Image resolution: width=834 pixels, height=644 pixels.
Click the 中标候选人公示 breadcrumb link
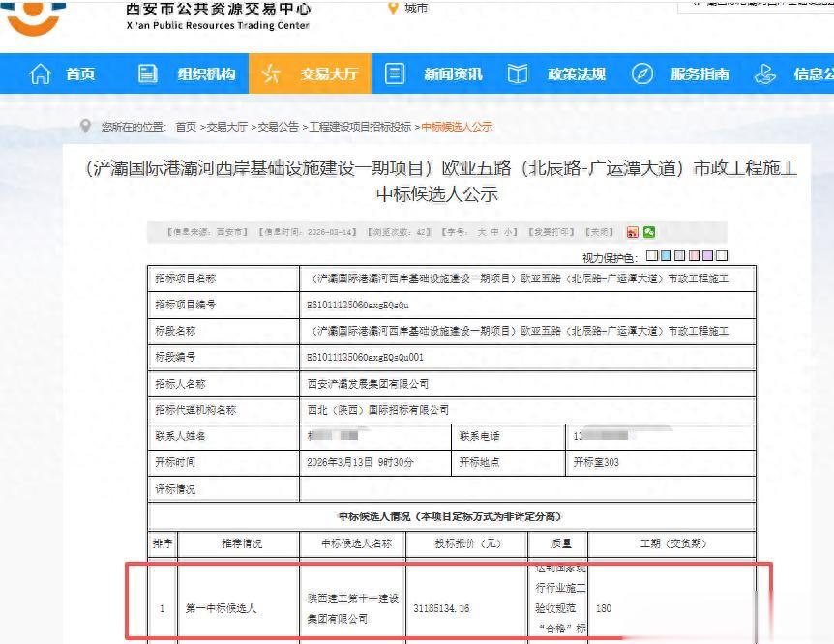tap(457, 127)
